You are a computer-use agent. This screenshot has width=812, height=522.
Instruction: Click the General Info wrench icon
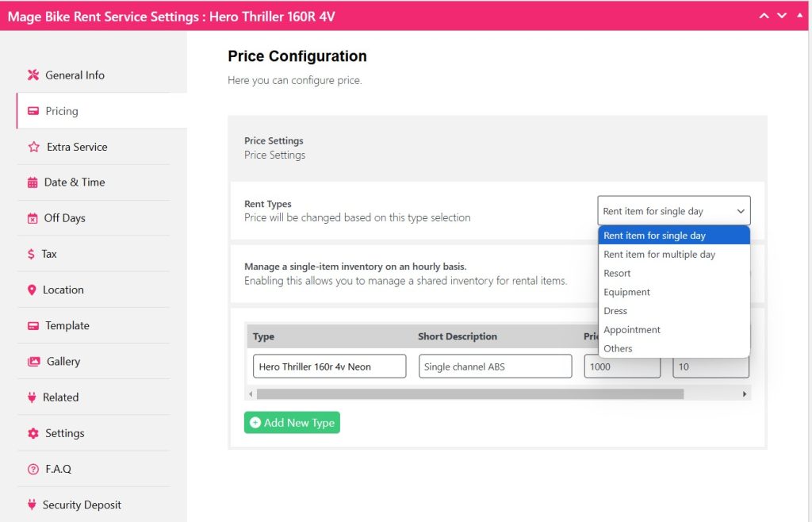click(33, 75)
